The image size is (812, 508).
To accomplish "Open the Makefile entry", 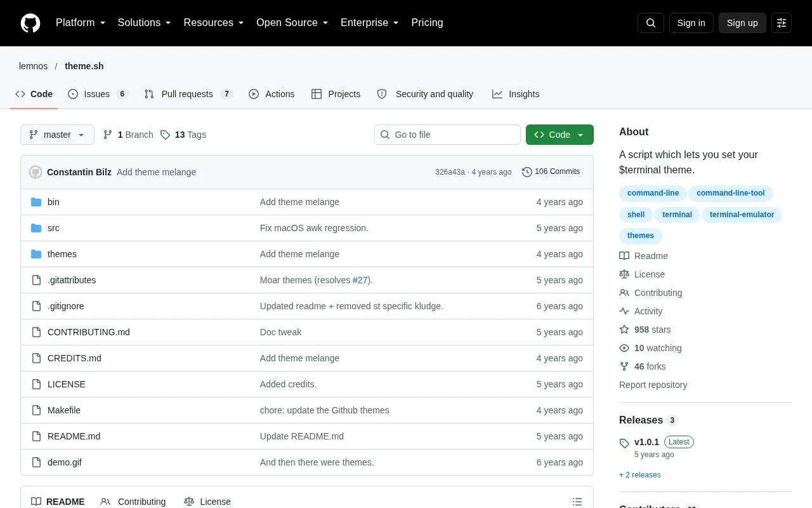I will [x=64, y=410].
